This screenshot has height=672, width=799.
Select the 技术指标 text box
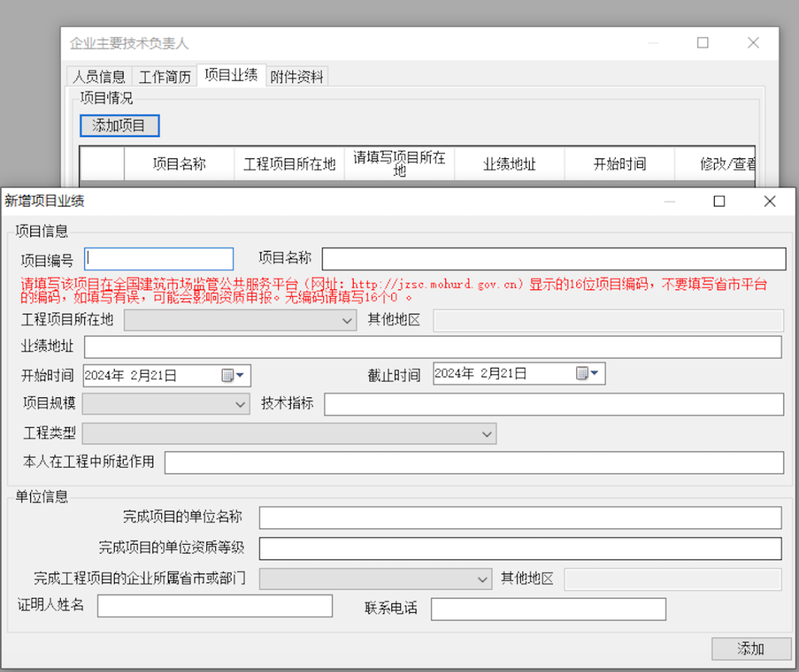(x=553, y=404)
